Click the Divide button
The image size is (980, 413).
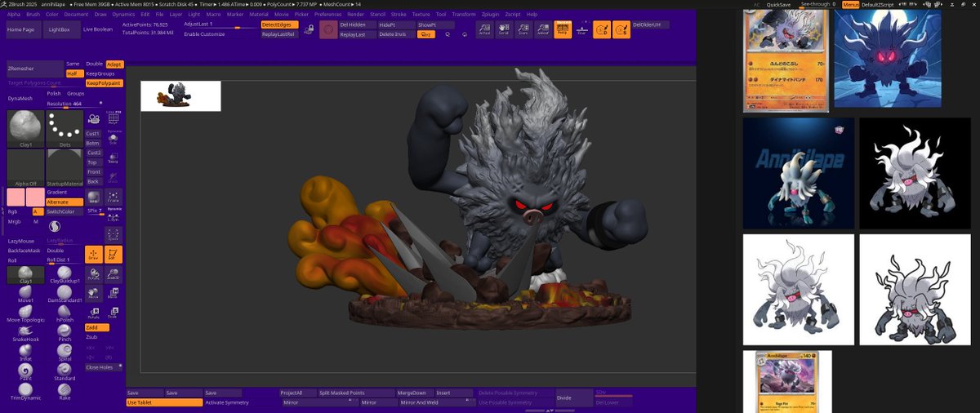click(x=574, y=397)
